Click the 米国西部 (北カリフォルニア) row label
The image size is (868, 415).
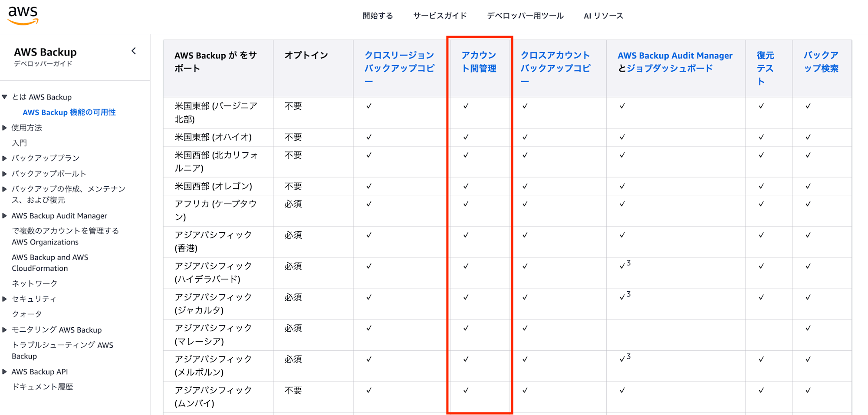pos(216,161)
